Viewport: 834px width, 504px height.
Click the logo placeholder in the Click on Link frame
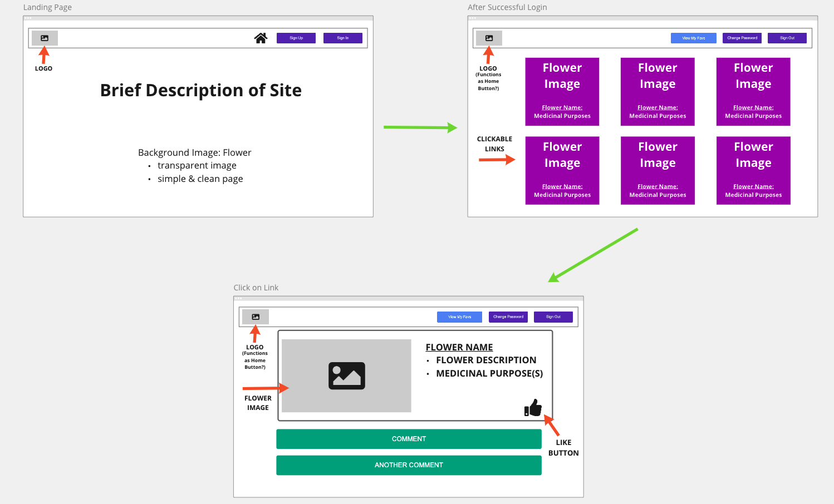[x=256, y=317]
